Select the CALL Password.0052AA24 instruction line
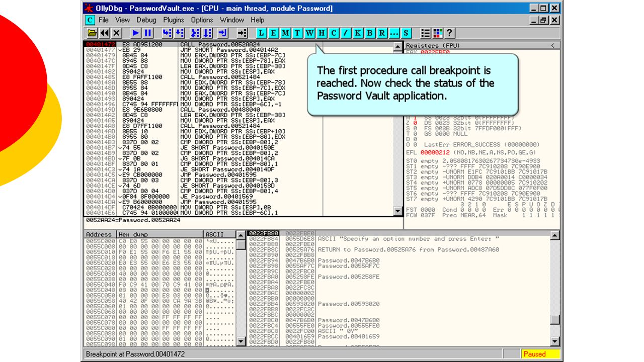The width and height of the screenshot is (644, 362). 238,45
